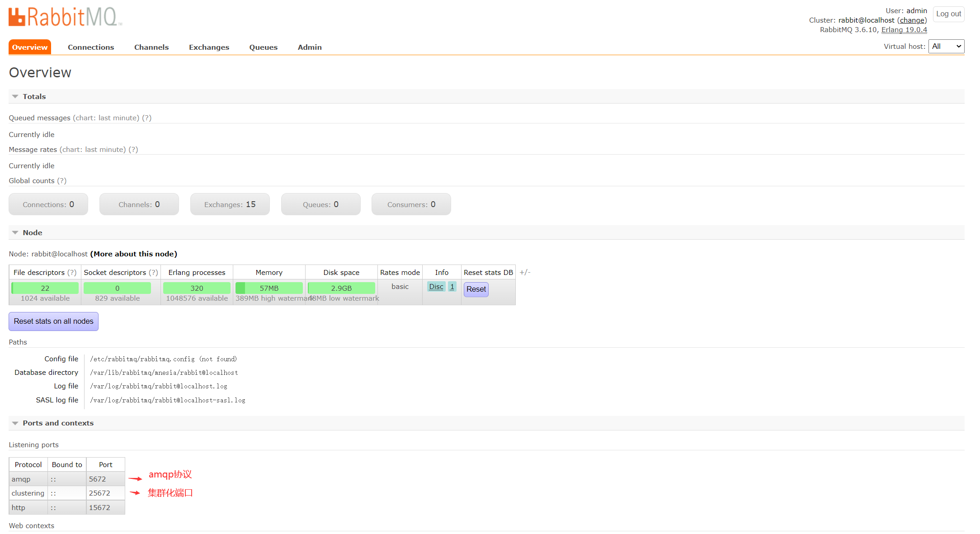Image resolution: width=980 pixels, height=534 pixels.
Task: Click the Disc node type tag
Action: (x=436, y=287)
